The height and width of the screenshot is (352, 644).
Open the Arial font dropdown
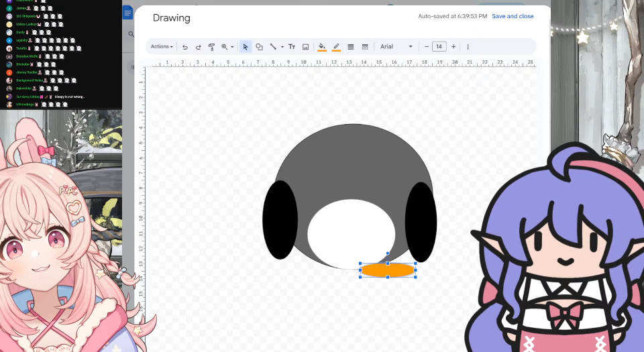point(396,47)
